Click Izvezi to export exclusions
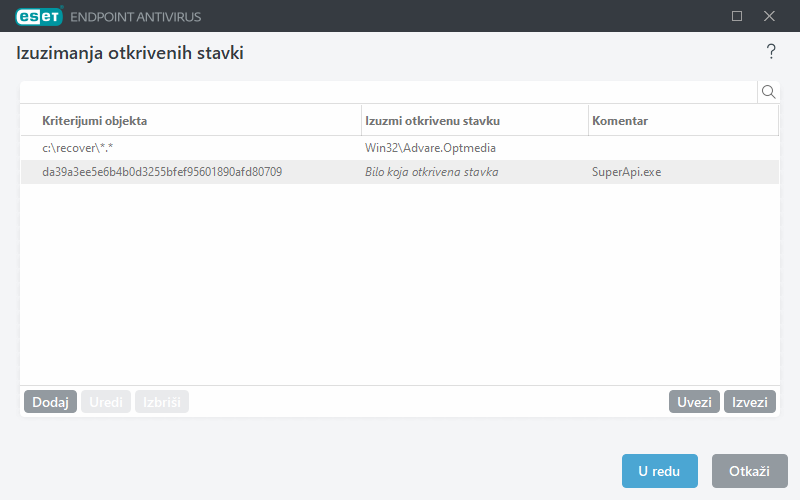Screen dimensions: 800x500 (750, 402)
